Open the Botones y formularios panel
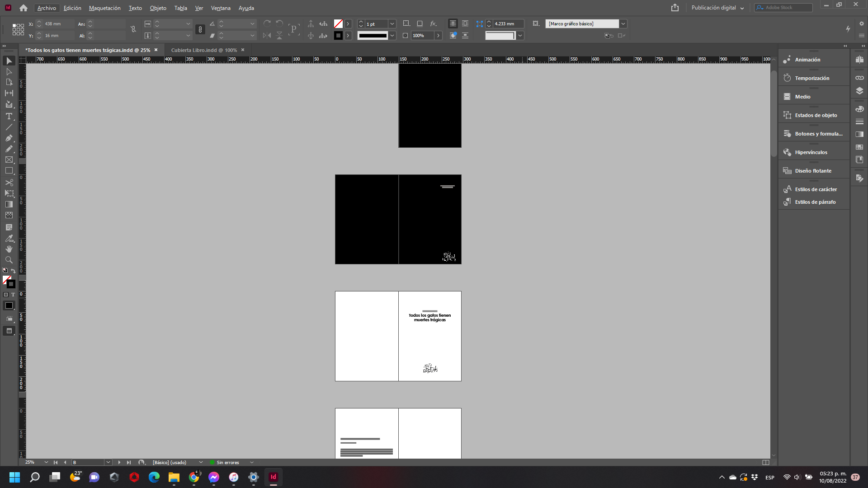Image resolution: width=868 pixels, height=488 pixels. point(818,134)
